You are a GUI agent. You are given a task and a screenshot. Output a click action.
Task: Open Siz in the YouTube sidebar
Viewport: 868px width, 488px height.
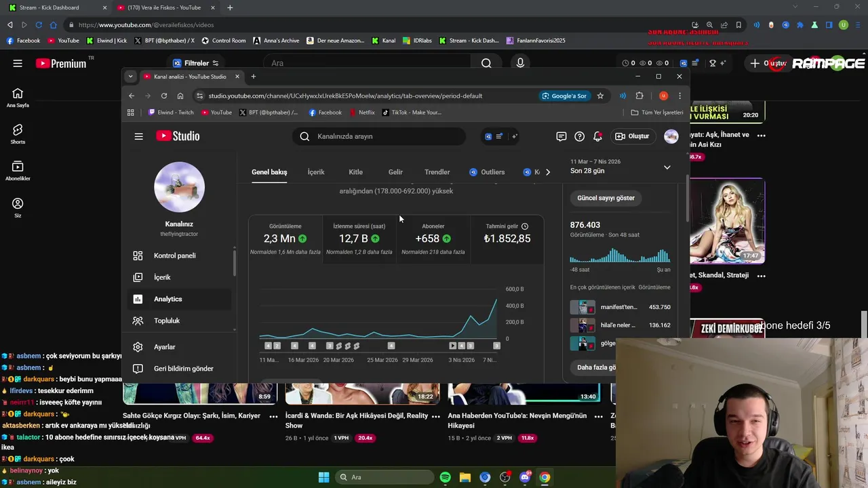(x=18, y=207)
